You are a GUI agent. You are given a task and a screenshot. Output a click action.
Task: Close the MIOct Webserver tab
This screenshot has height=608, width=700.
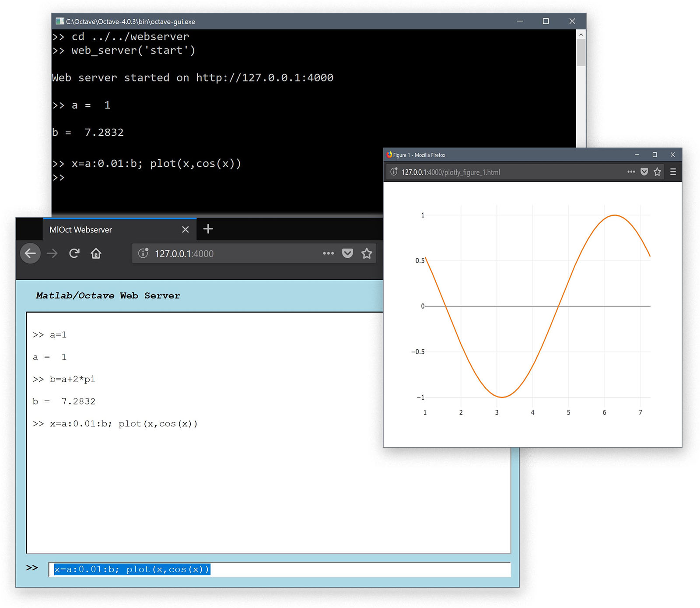[185, 229]
